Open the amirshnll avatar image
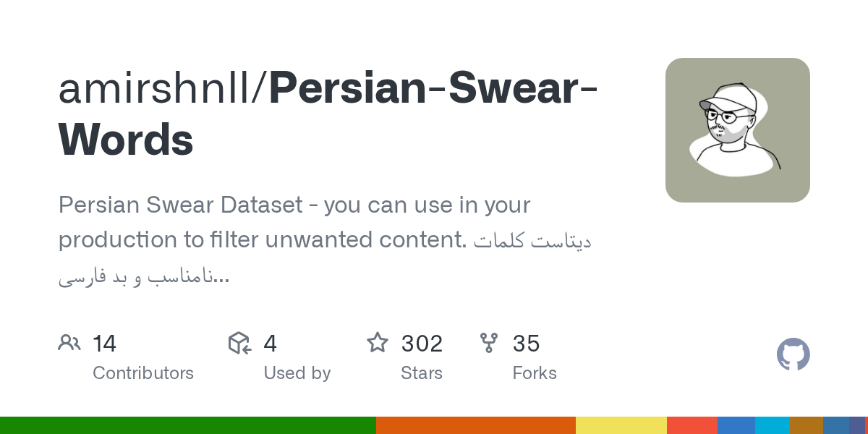 (737, 130)
